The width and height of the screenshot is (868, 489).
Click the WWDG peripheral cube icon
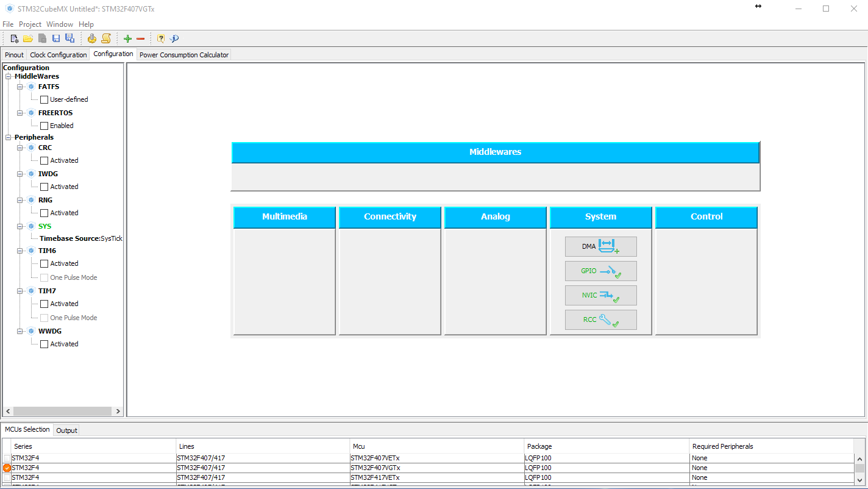tap(31, 331)
